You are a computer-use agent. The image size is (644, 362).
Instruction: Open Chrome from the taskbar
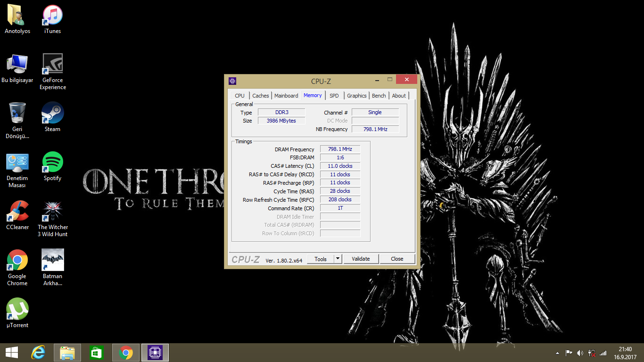pos(126,353)
